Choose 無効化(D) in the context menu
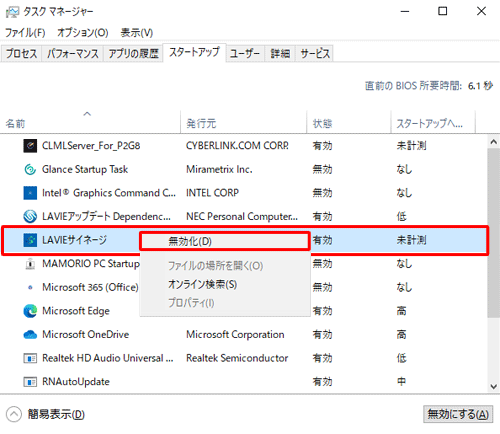The image size is (500, 434). click(225, 241)
